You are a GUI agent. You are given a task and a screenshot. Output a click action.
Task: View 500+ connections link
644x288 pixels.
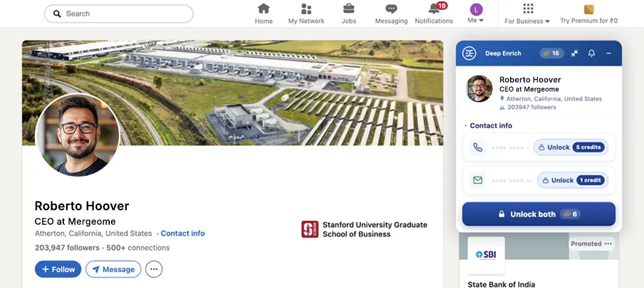point(138,248)
